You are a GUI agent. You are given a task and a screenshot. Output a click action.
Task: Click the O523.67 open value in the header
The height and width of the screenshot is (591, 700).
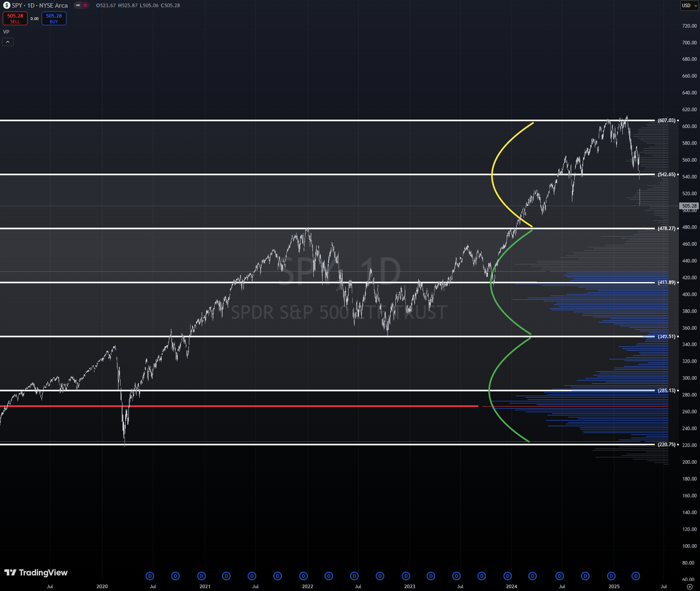click(106, 6)
